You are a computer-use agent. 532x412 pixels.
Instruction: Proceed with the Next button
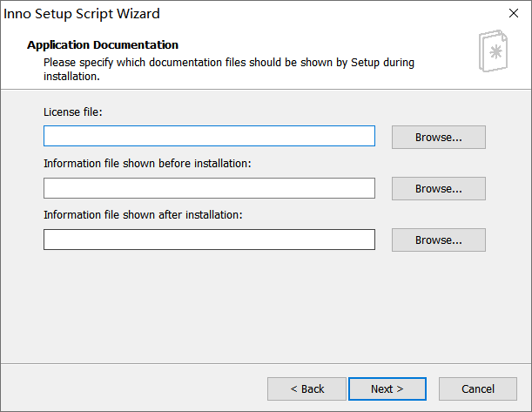[387, 389]
